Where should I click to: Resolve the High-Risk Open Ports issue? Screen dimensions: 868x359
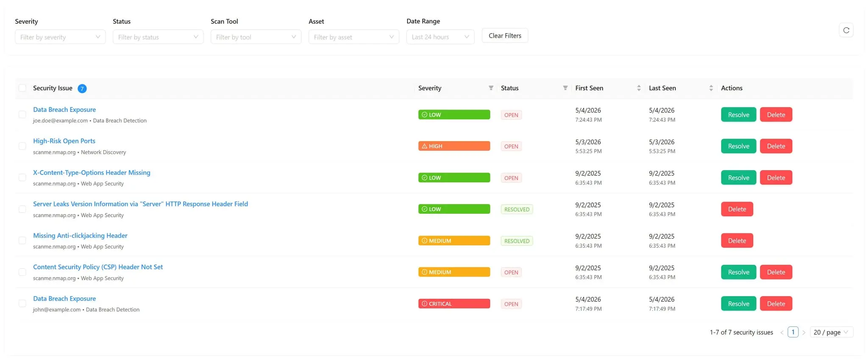point(738,146)
